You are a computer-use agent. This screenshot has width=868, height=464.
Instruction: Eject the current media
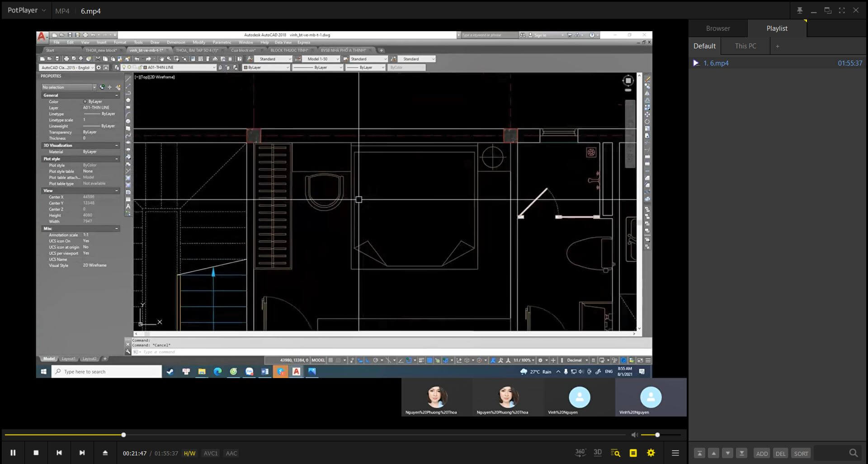pos(105,452)
